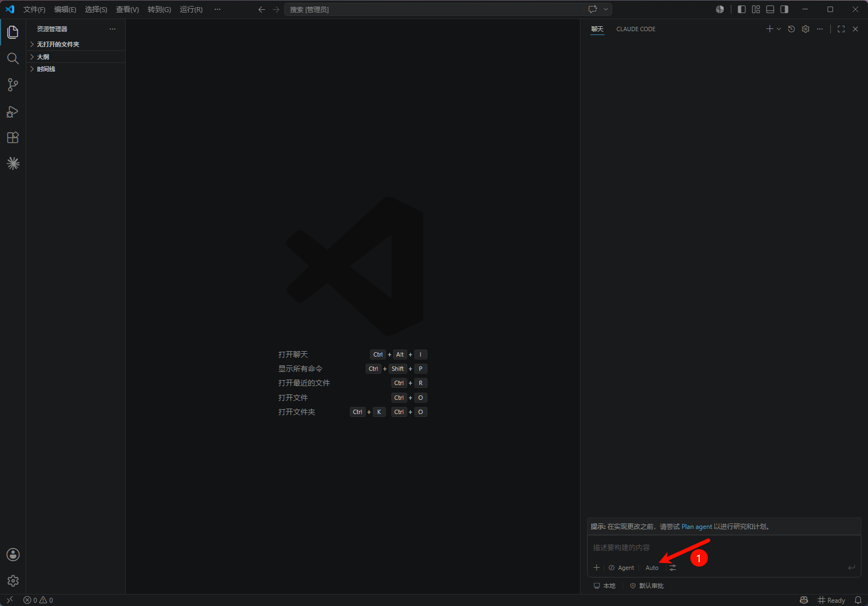Click the 显示所有命令 shortcut hint text

point(300,369)
